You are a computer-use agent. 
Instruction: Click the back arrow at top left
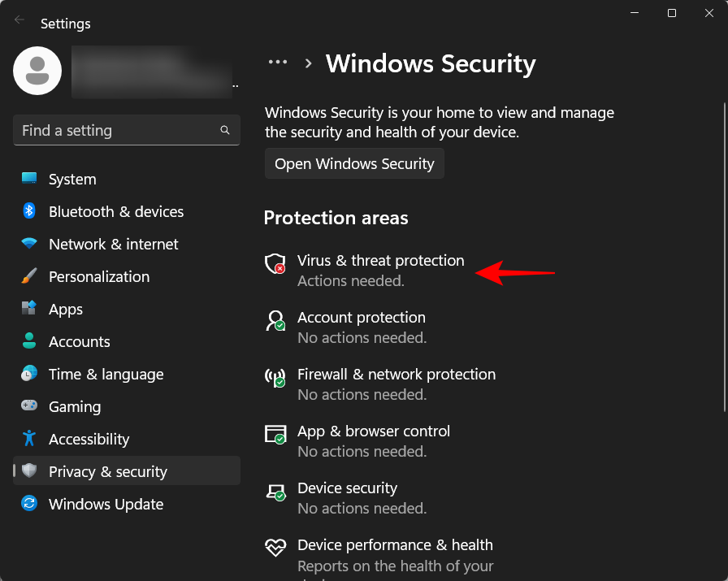(18, 18)
